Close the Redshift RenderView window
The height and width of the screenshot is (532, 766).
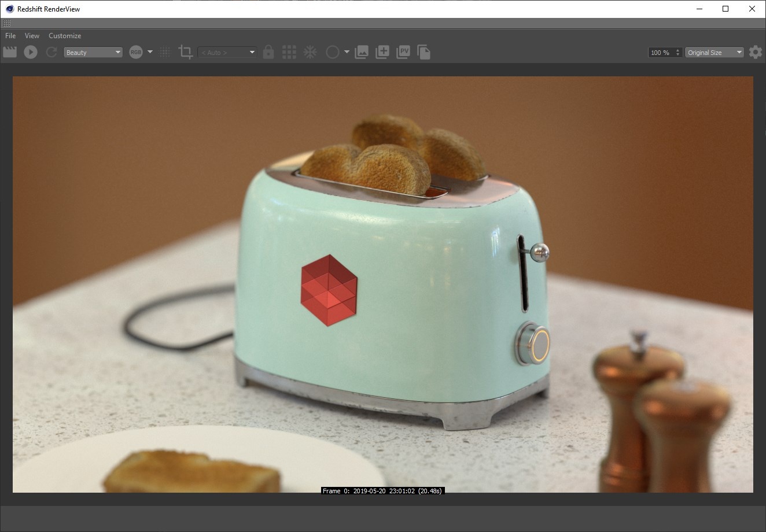point(752,9)
